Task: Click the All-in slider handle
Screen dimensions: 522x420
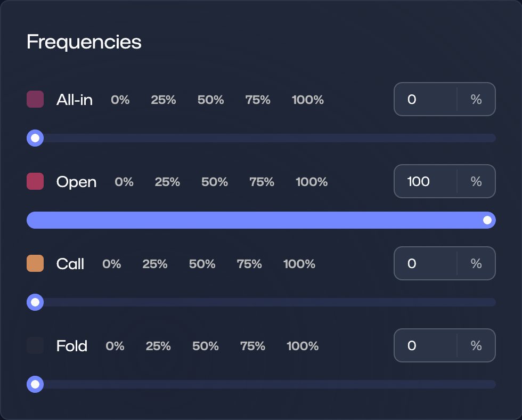Action: (35, 139)
